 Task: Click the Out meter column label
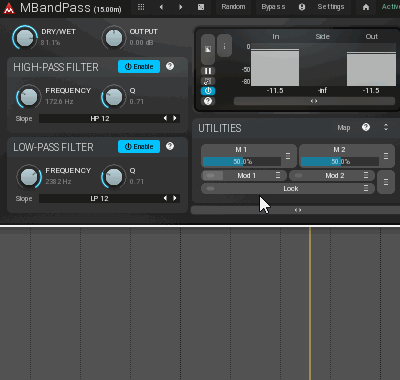click(x=372, y=37)
